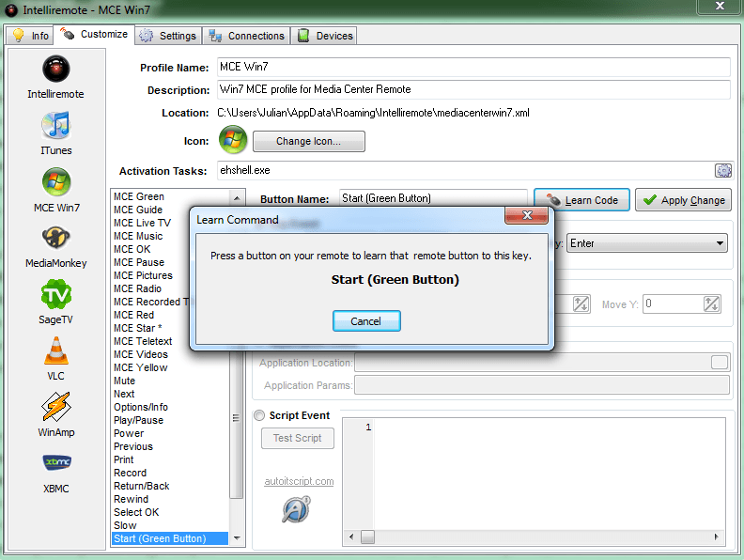Select 'MCE Red' in button list
The height and width of the screenshot is (560, 744).
tap(133, 315)
